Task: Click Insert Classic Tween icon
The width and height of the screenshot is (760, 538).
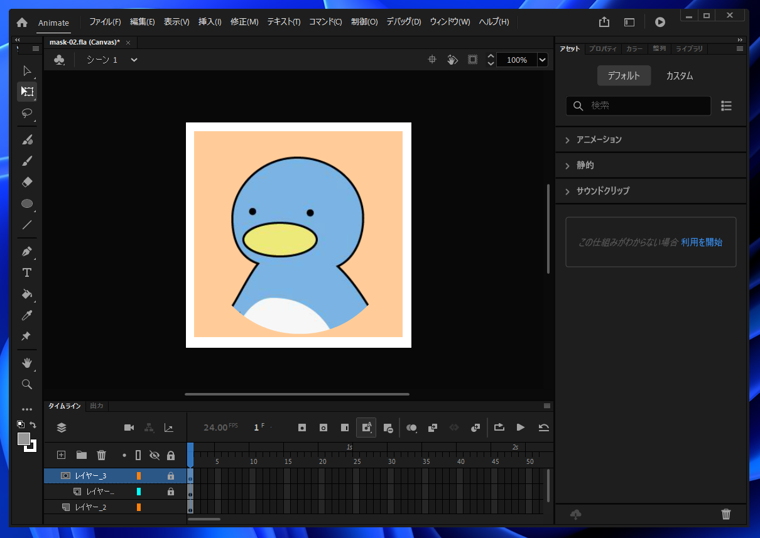Action: 432,427
